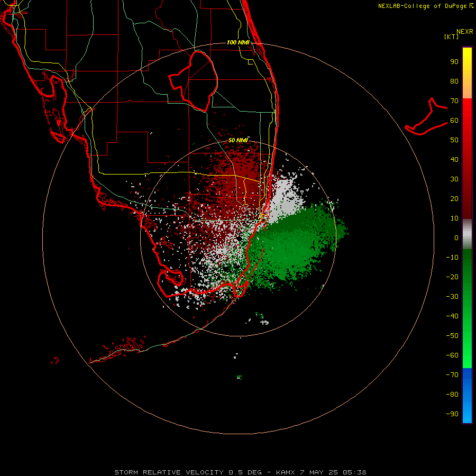Viewport: 476px width, 476px height.
Task: Click the -60 value on the velocity scale
Action: click(452, 355)
